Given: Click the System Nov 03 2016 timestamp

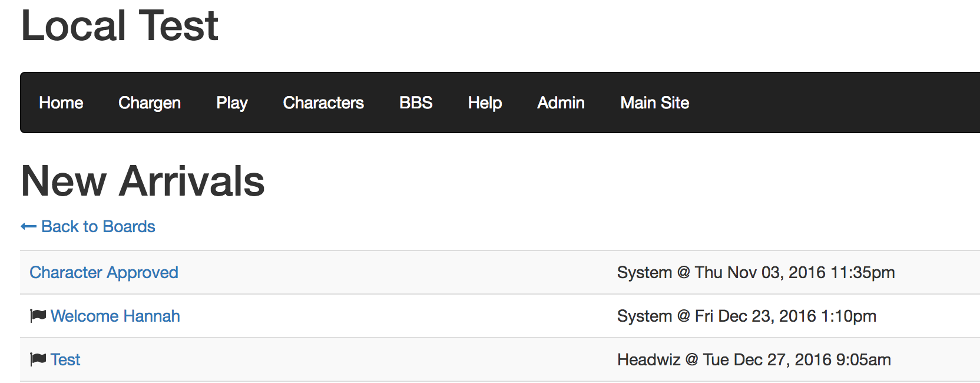Looking at the screenshot, I should point(756,272).
